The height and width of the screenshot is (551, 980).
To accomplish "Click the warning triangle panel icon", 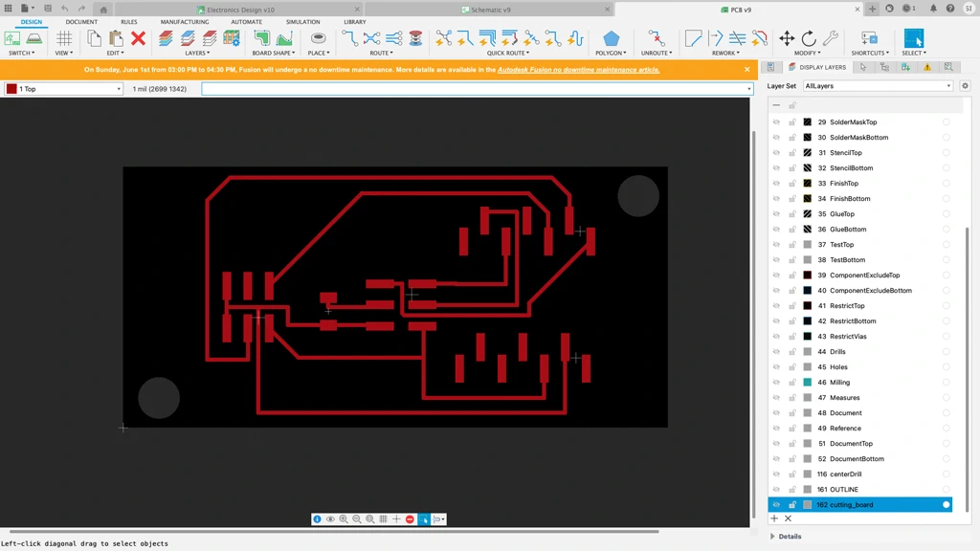I will pos(927,67).
